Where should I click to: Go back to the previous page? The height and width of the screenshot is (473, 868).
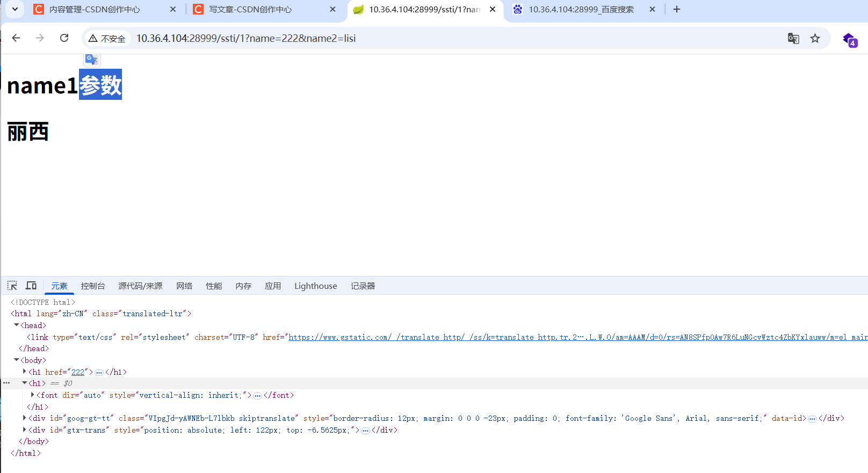16,38
